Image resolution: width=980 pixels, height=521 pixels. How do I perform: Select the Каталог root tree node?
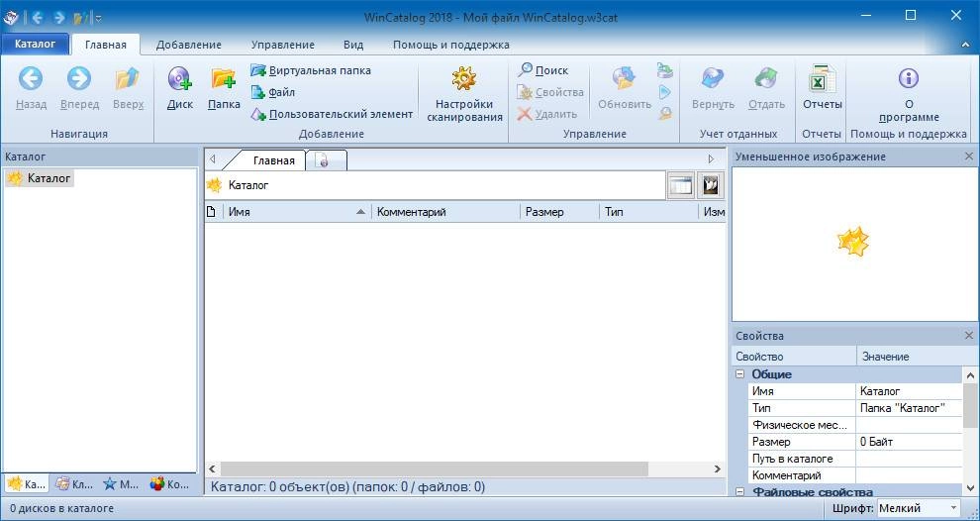(x=40, y=179)
